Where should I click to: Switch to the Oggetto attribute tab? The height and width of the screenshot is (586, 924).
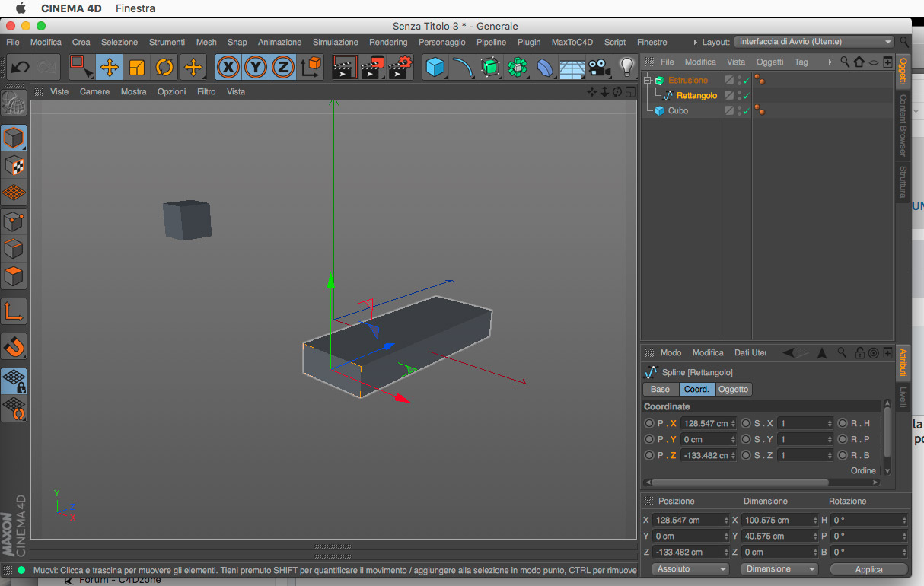coord(734,389)
